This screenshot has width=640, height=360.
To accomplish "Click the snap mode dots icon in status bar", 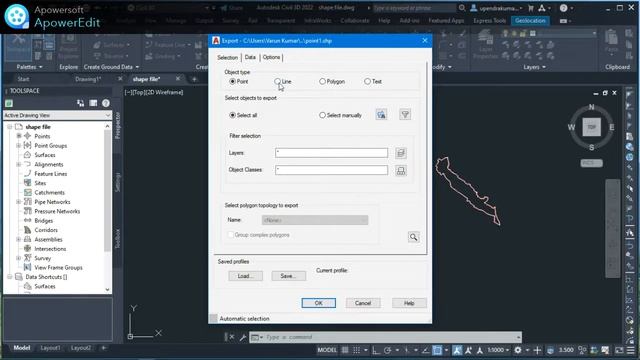I will click(356, 350).
